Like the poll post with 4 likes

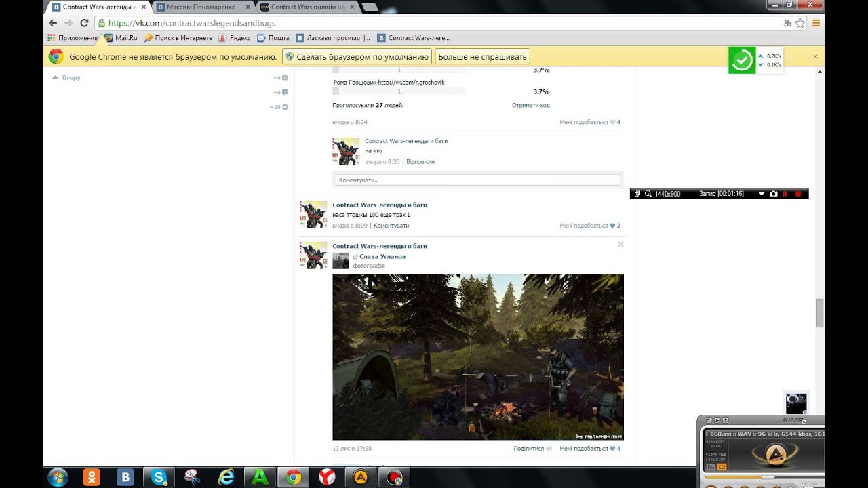(x=590, y=122)
